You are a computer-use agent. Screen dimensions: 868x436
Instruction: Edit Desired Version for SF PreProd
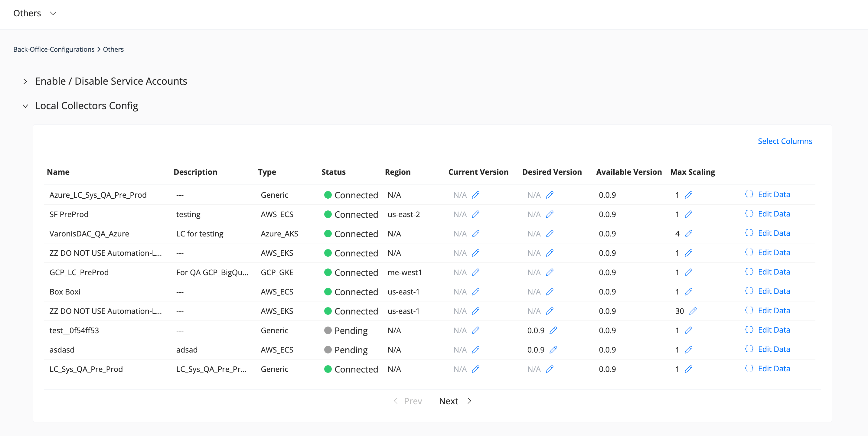click(x=550, y=214)
